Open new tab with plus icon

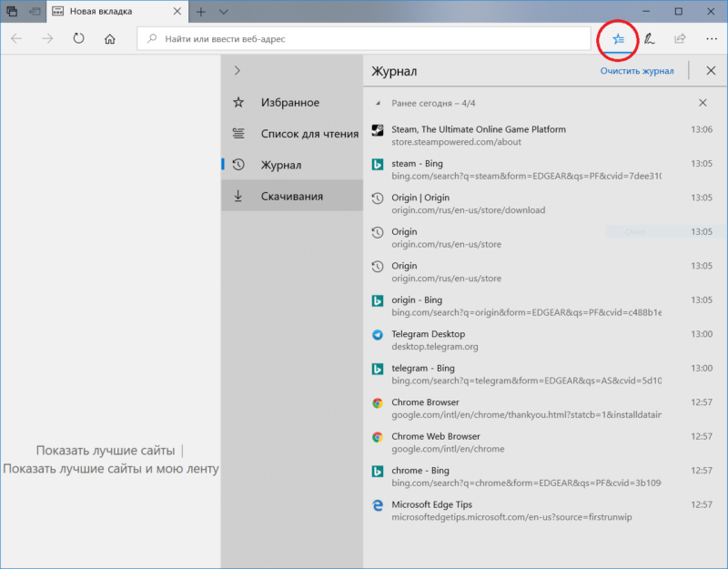pos(200,12)
